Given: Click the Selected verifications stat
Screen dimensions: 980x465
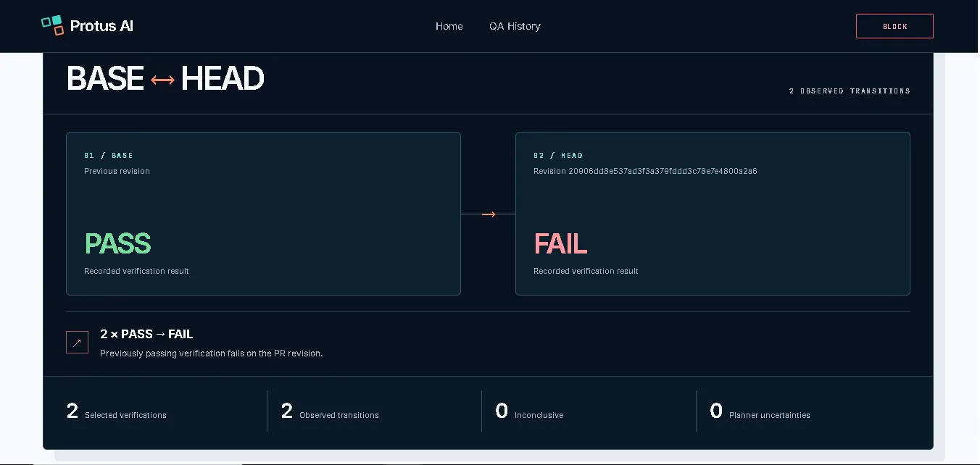Looking at the screenshot, I should coord(117,411).
